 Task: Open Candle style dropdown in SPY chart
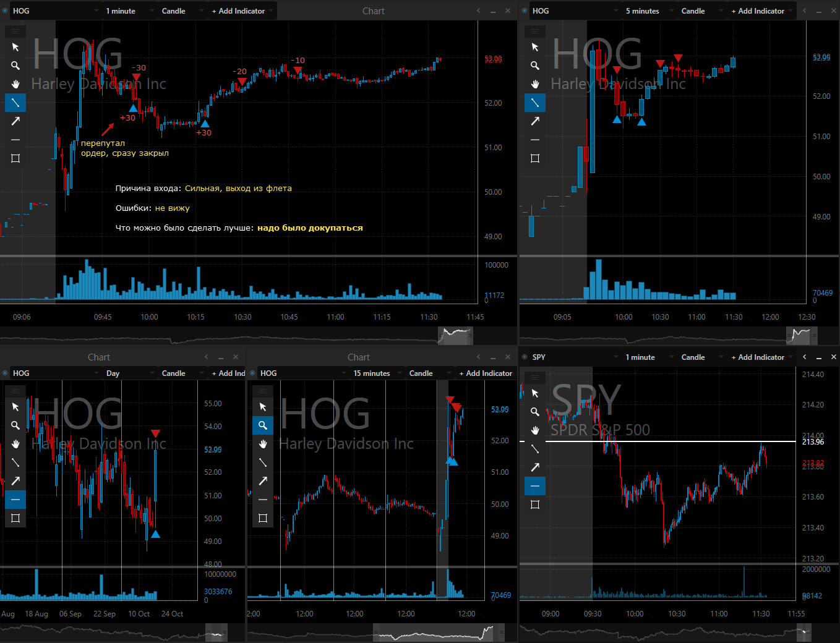(x=701, y=357)
